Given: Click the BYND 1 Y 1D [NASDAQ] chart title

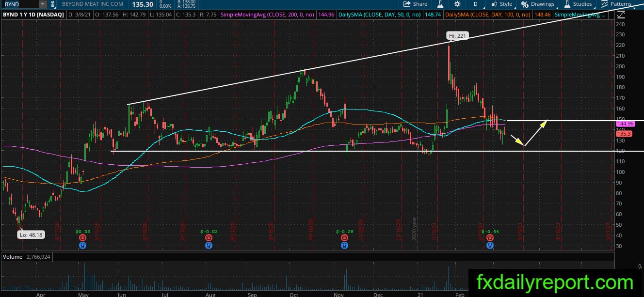Looking at the screenshot, I should [32, 15].
